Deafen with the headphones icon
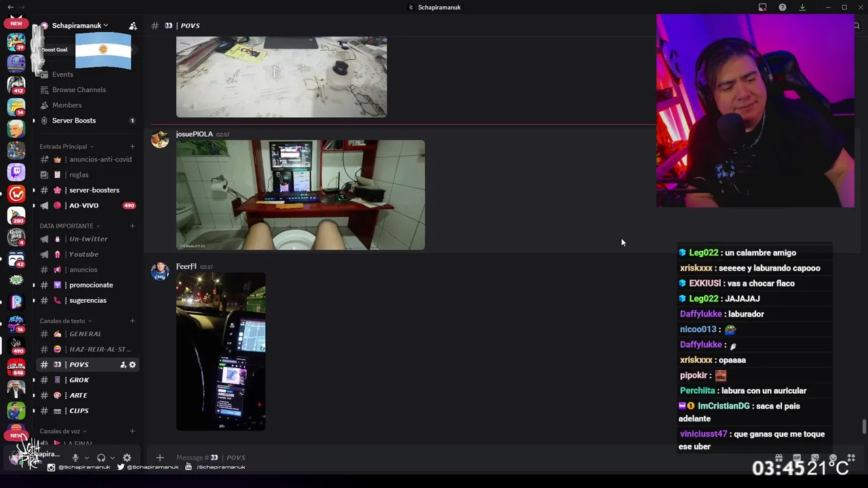 tap(101, 457)
